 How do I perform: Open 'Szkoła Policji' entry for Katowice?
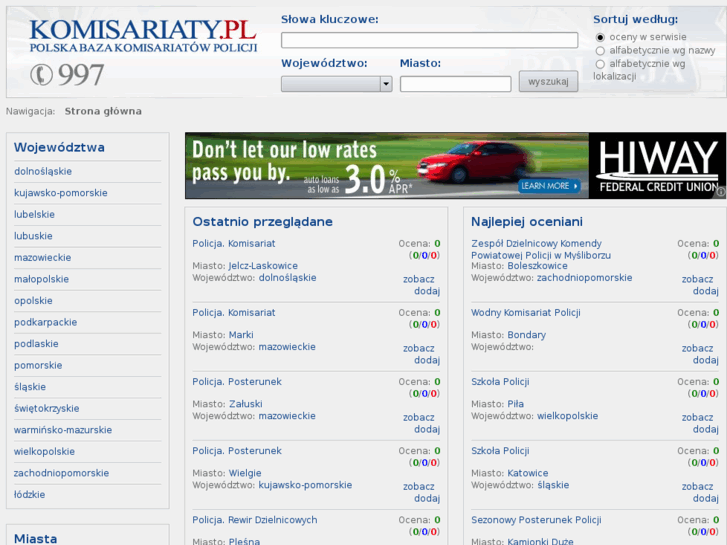500,451
